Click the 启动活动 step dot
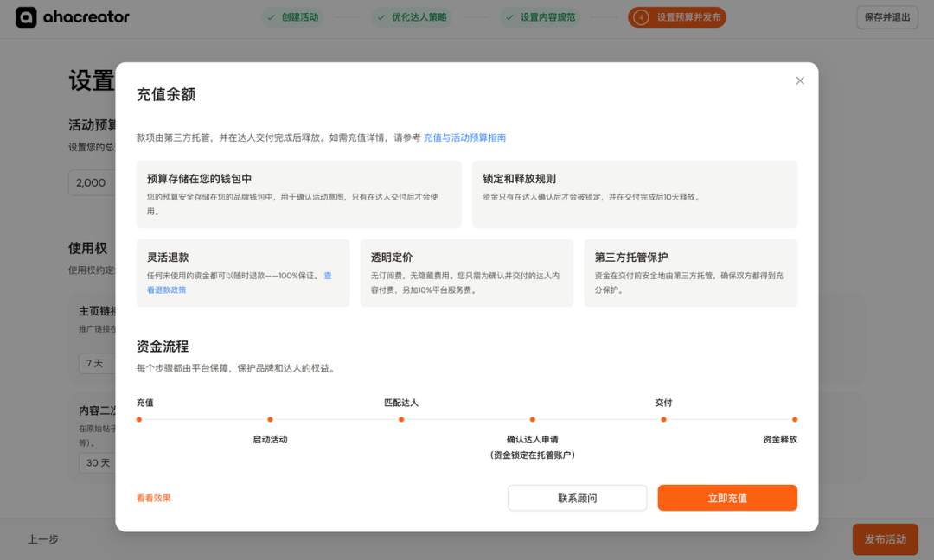Viewport: 934px width, 560px height. (x=270, y=419)
